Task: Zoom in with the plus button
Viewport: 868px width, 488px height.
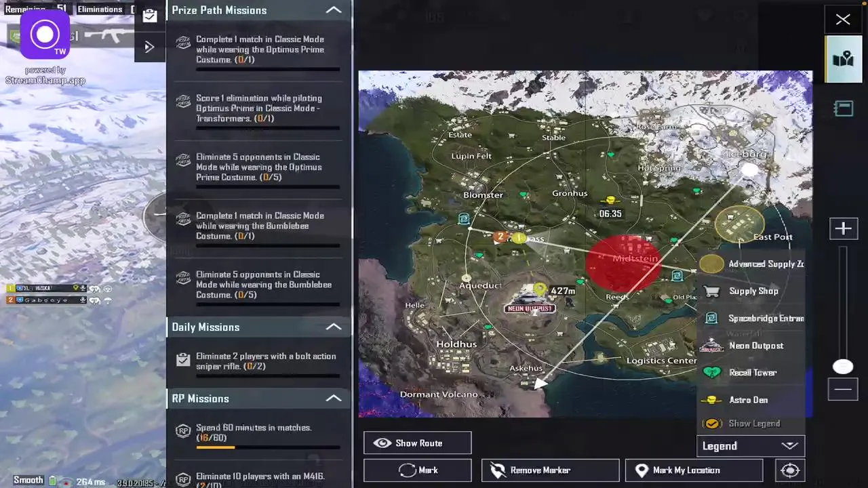Action: 843,228
